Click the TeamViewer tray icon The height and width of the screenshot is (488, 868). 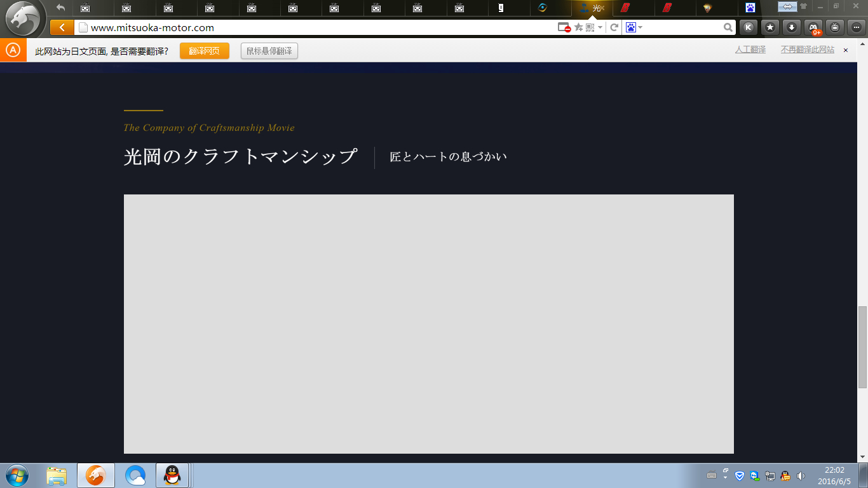(755, 475)
